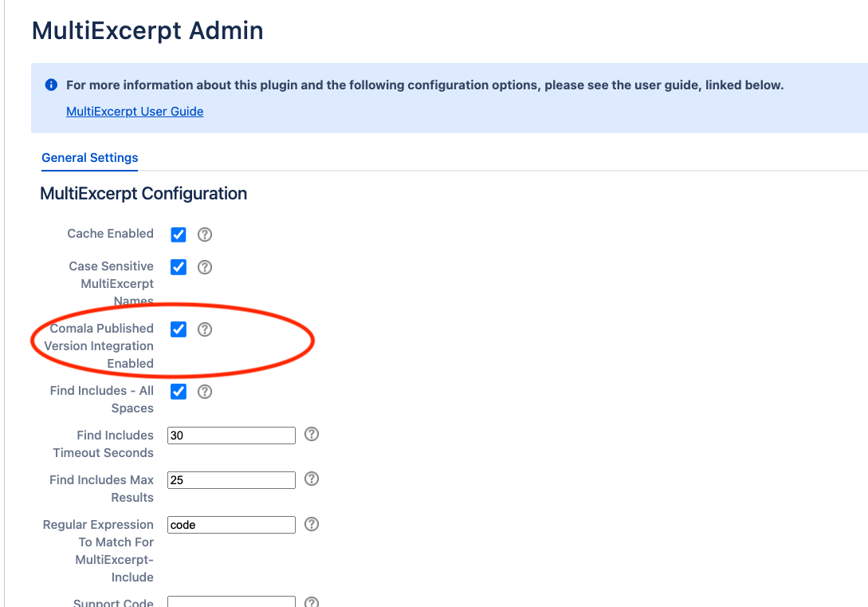This screenshot has height=607, width=868.
Task: Switch to the General Settings tab
Action: (x=89, y=157)
